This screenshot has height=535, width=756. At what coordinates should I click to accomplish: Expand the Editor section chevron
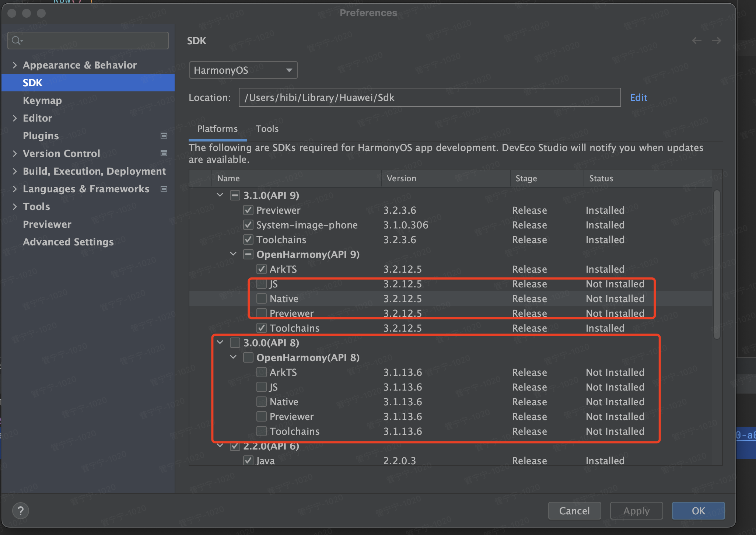pos(15,118)
